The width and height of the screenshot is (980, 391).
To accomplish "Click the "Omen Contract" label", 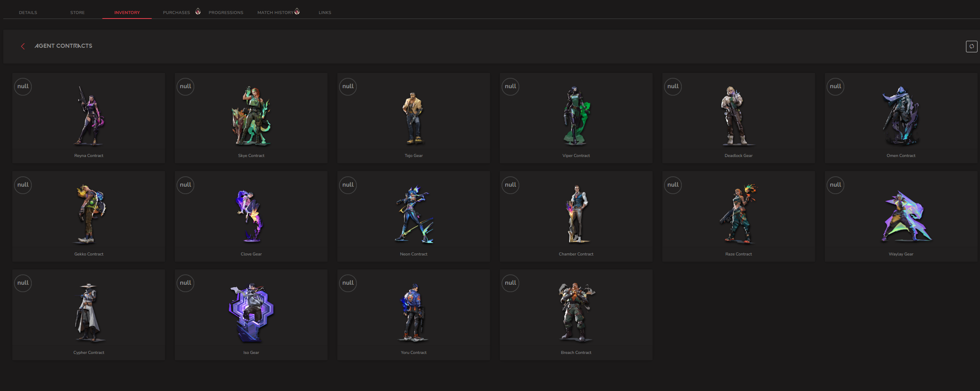I will 901,156.
